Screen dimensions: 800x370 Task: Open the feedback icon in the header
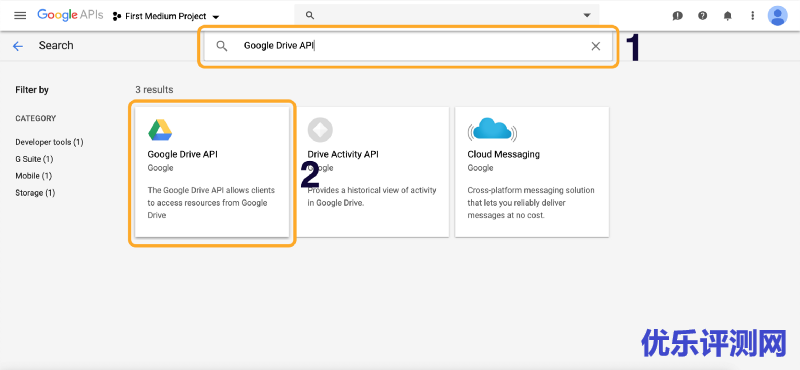click(x=678, y=16)
